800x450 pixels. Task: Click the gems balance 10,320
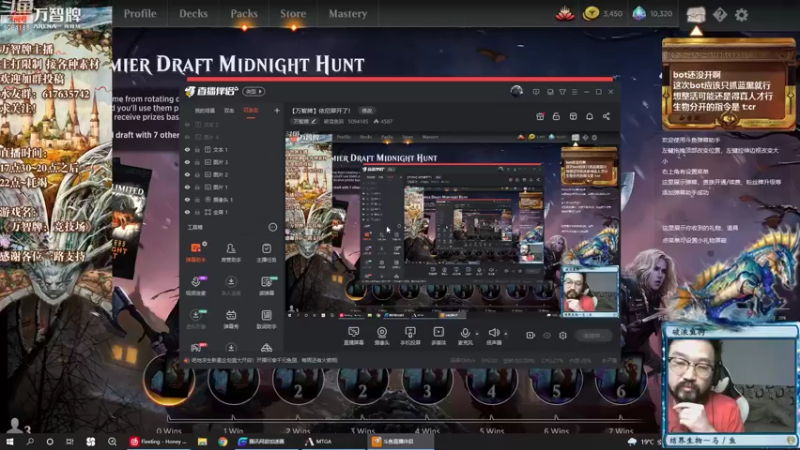[x=653, y=14]
